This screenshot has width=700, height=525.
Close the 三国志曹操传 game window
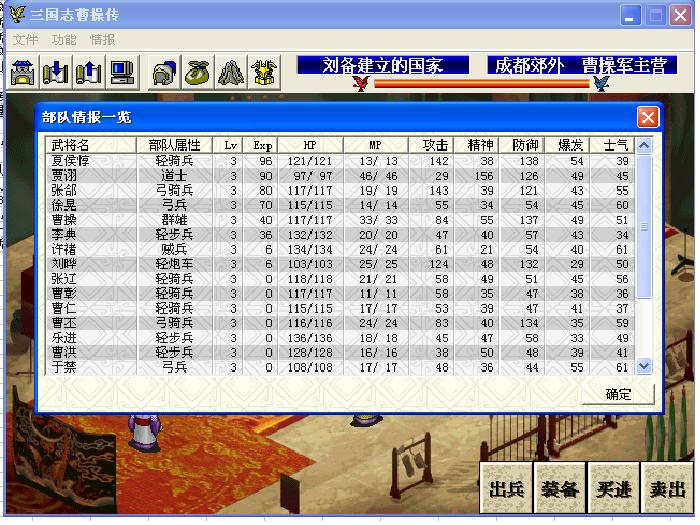(680, 16)
